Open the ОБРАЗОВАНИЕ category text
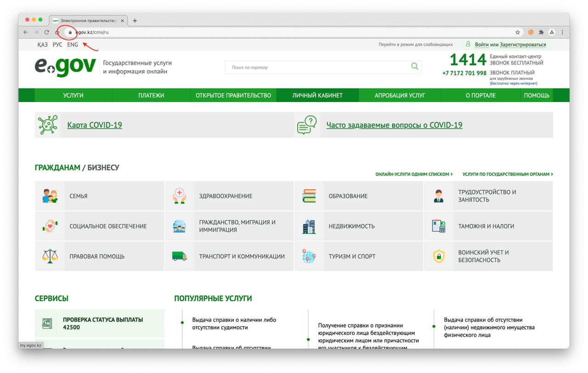588x373 pixels. (x=348, y=196)
